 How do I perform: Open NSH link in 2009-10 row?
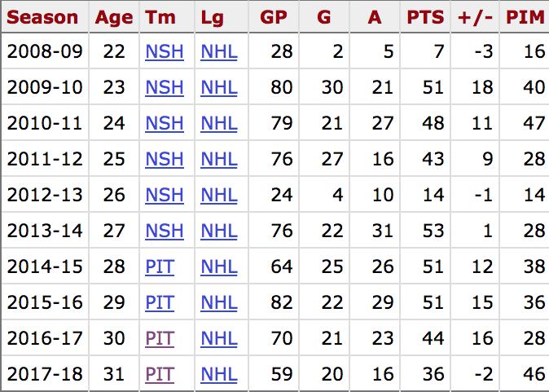coord(164,88)
